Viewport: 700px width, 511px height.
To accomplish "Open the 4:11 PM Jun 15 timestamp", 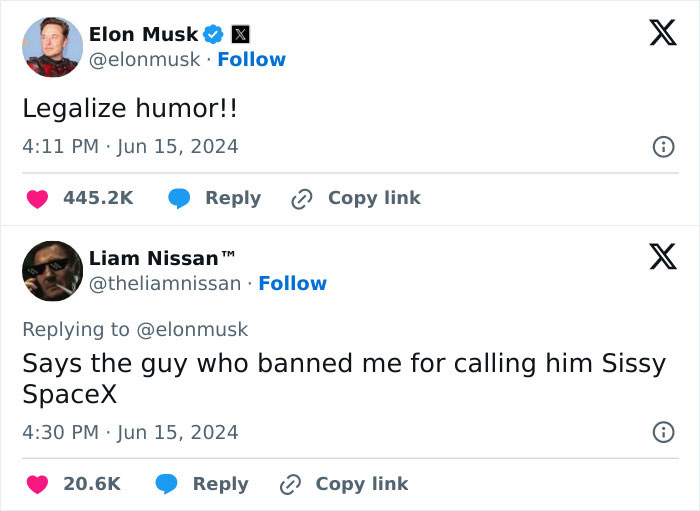I will point(130,147).
